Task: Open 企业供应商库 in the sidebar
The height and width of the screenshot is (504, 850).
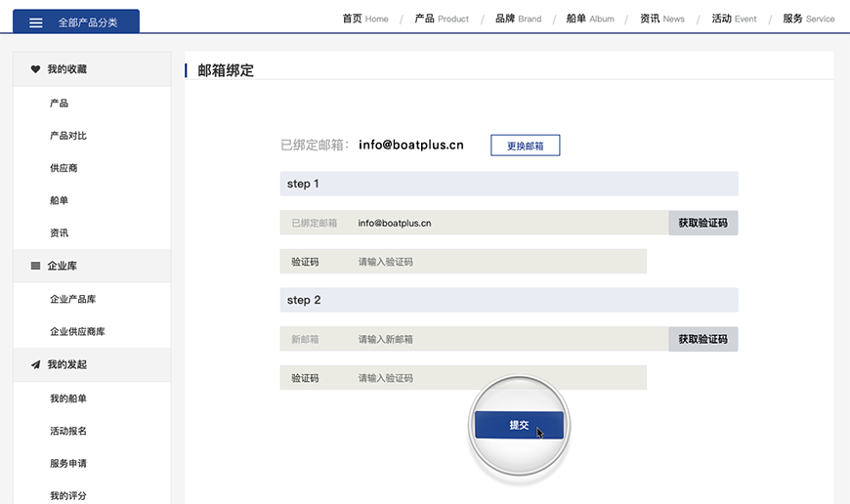Action: click(77, 332)
